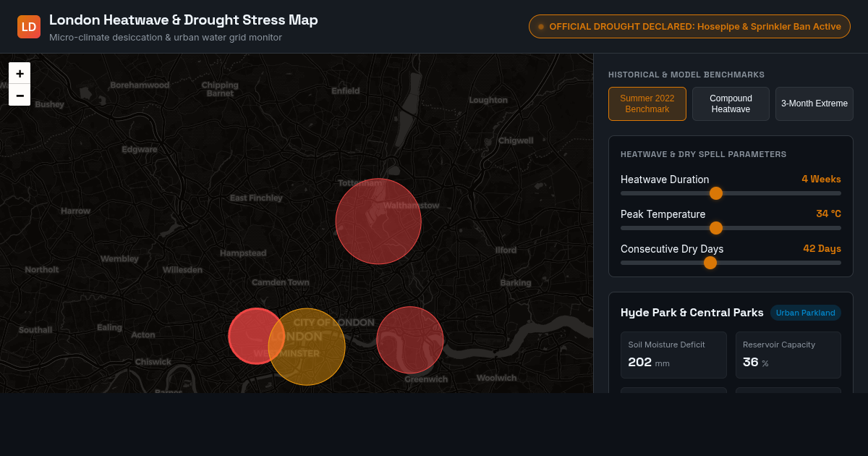This screenshot has height=456, width=868.
Task: Select the Summer 2022 Benchmark preset
Action: pyautogui.click(x=647, y=104)
